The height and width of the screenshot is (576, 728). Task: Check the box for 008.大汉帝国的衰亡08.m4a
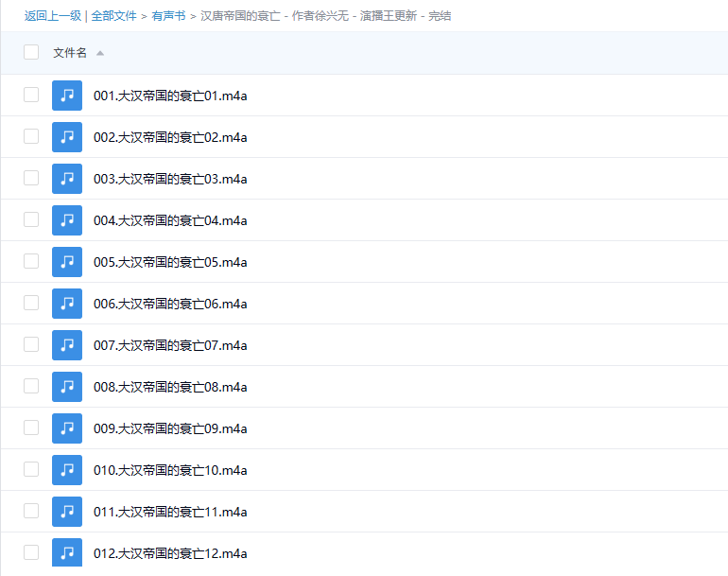click(31, 386)
